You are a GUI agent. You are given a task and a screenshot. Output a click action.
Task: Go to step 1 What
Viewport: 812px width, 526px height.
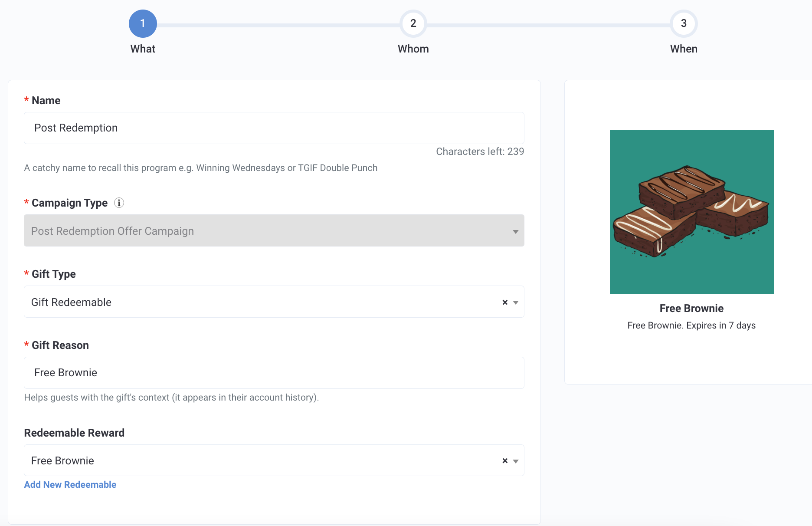pos(143,23)
